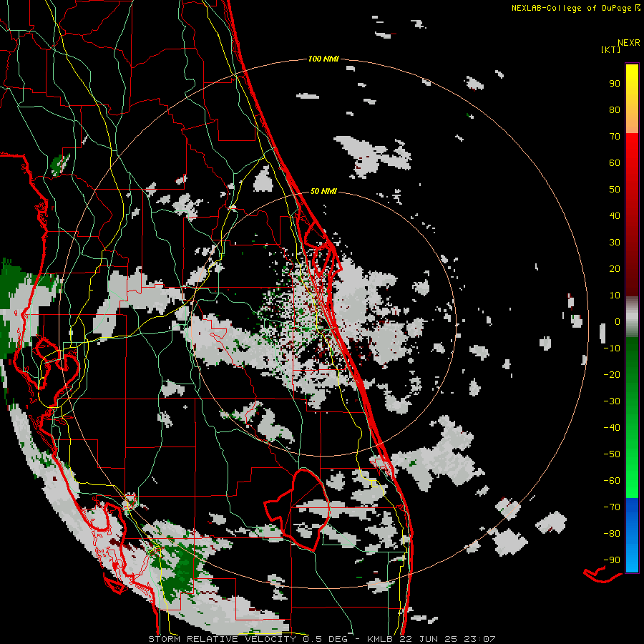Click the 23:07 time stamp

pos(479,639)
